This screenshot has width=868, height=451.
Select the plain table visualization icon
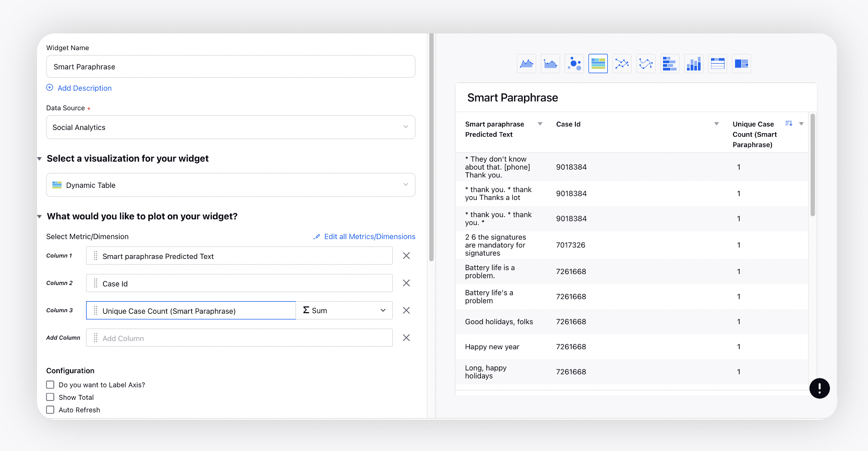click(718, 64)
